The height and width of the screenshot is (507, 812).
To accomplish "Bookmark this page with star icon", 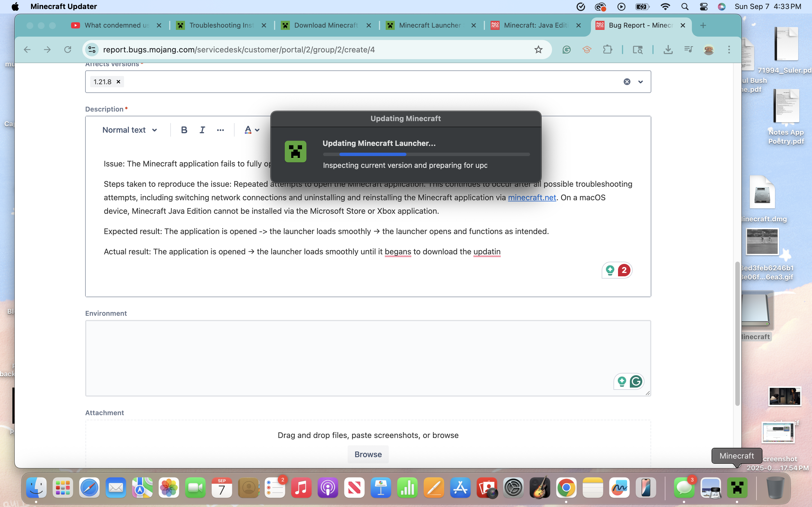I will [538, 50].
